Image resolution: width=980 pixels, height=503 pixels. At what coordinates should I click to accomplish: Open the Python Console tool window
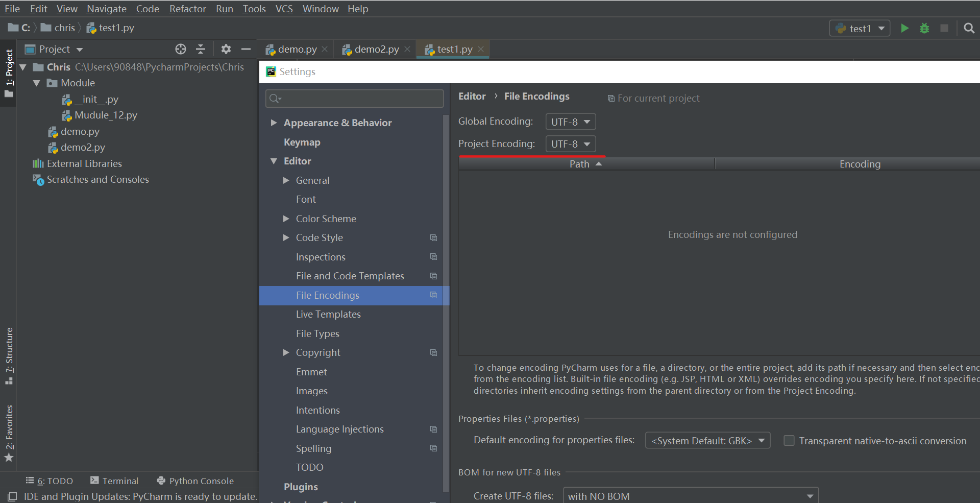click(195, 481)
